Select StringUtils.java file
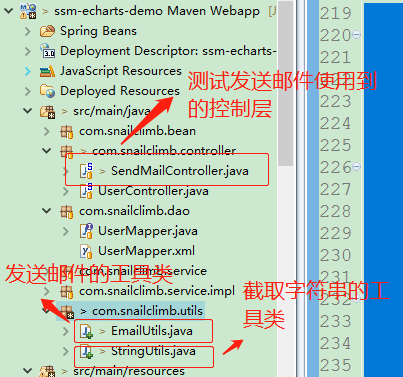Image resolution: width=403 pixels, height=377 pixels. [153, 351]
